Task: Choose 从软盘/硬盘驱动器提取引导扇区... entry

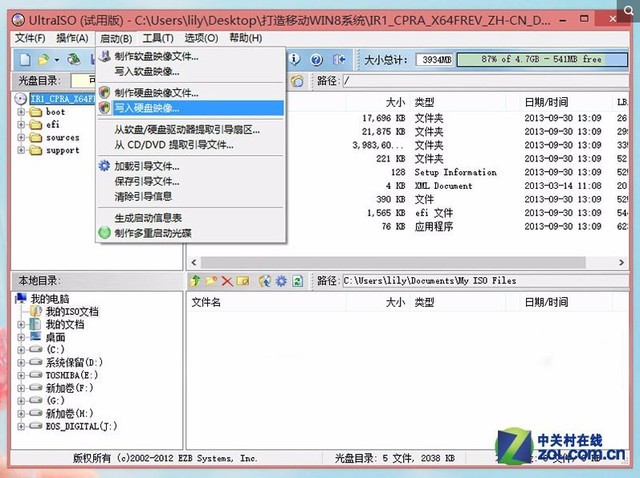Action: (191, 130)
